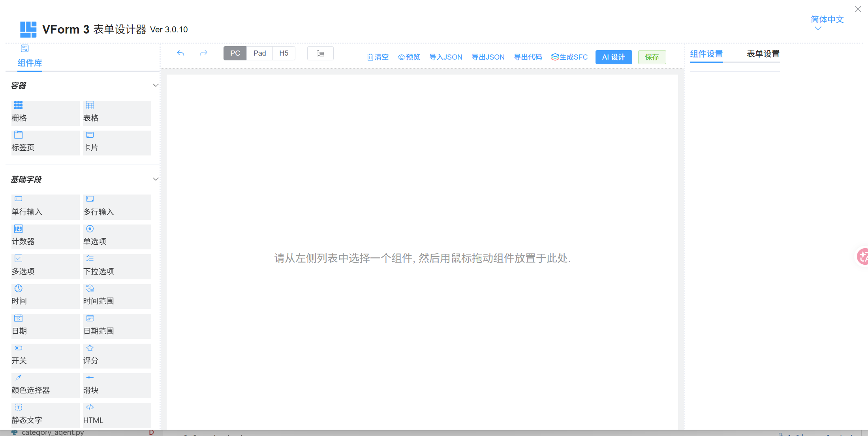Screen dimensions: 868x436
Task: Select the 栅格 grid container component
Action: 45,113
